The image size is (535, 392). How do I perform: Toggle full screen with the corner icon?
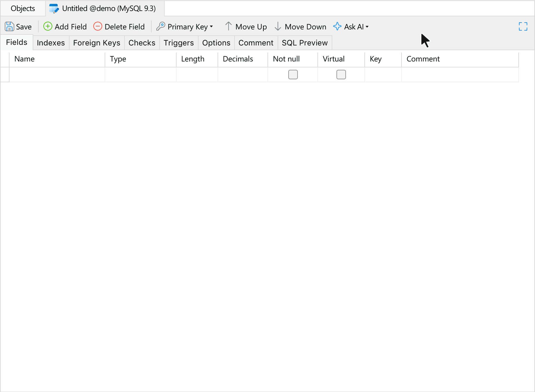[523, 26]
